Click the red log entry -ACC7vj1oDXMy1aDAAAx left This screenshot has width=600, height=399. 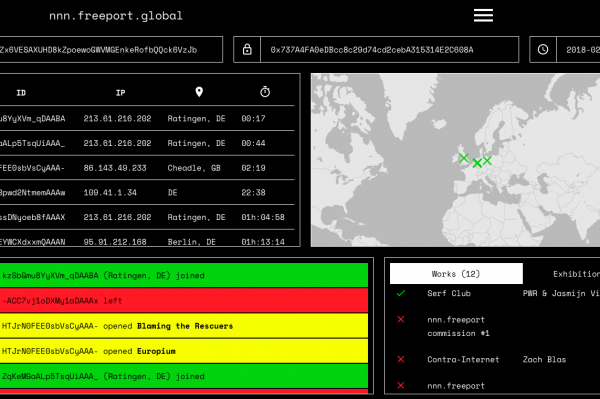point(184,300)
